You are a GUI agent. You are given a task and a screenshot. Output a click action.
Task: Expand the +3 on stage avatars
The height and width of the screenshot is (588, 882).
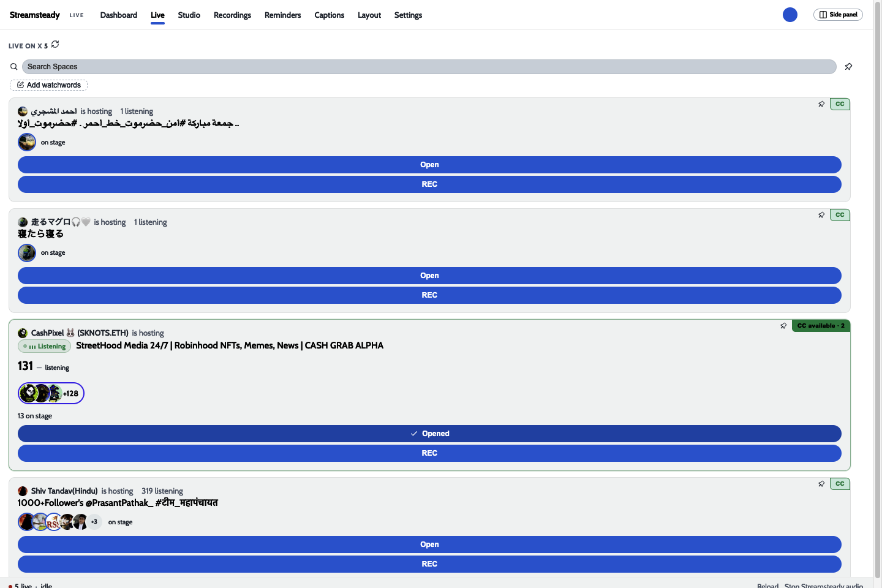pos(94,522)
